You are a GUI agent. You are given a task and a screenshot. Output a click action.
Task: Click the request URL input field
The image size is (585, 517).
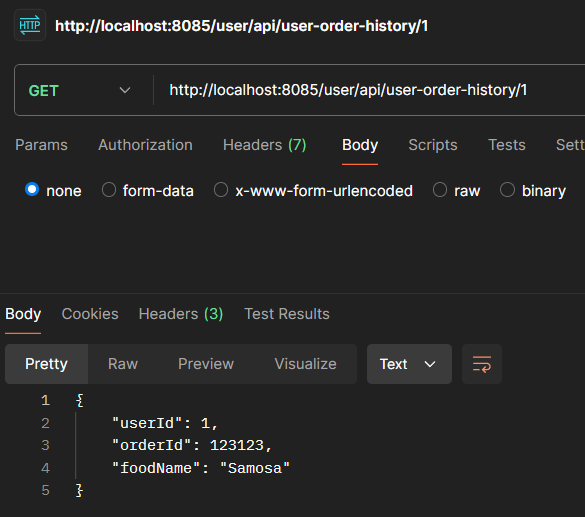pyautogui.click(x=369, y=90)
